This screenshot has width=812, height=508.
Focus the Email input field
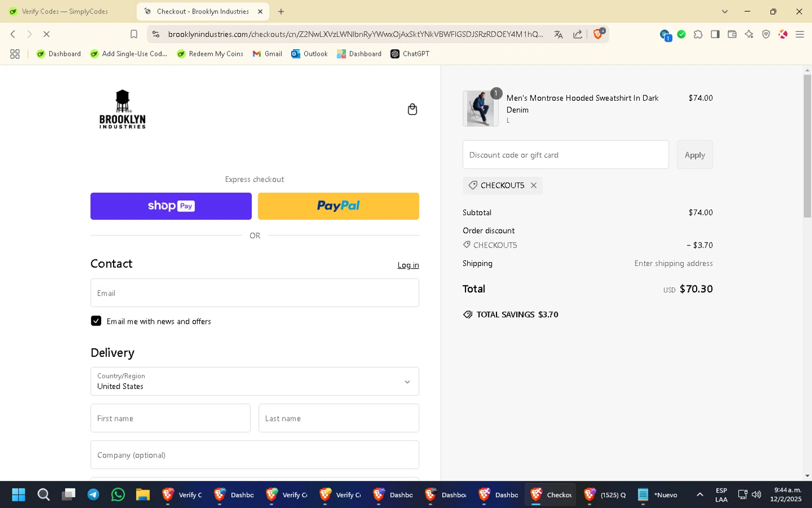point(254,293)
